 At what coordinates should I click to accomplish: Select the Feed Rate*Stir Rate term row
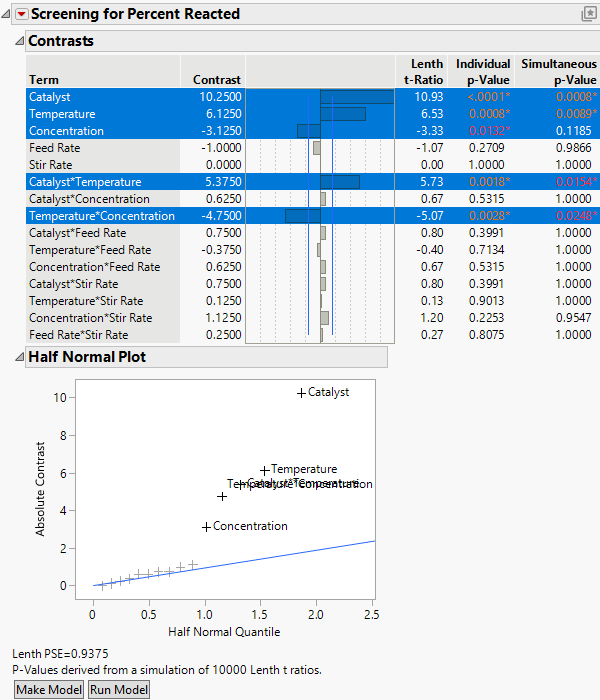pos(78,335)
